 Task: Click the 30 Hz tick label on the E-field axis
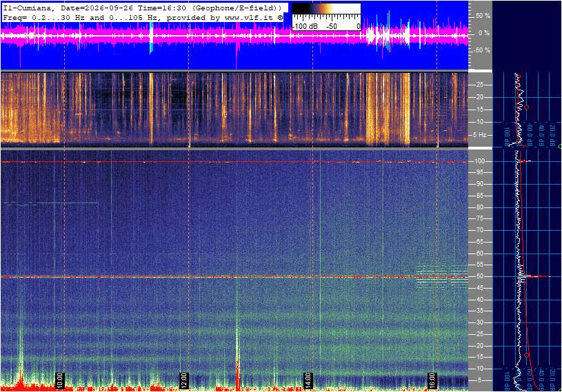tap(479, 322)
